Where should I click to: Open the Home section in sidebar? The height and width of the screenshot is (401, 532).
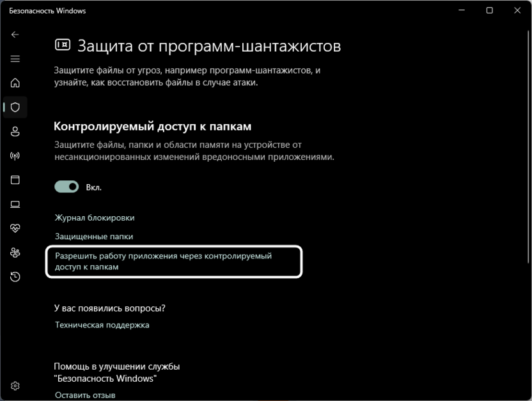click(x=15, y=83)
